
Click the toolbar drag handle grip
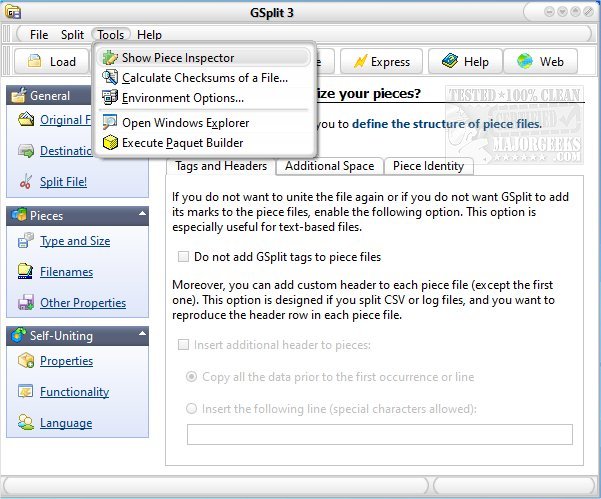pyautogui.click(x=6, y=61)
